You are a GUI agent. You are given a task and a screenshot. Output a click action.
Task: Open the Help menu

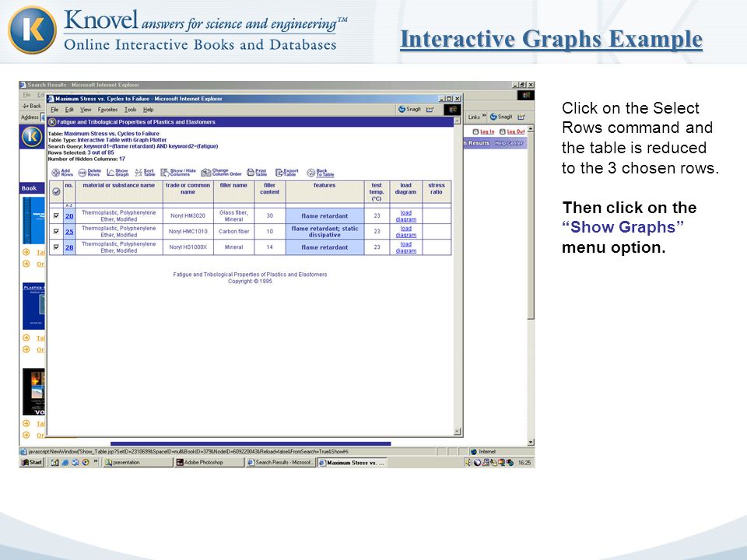click(x=149, y=110)
